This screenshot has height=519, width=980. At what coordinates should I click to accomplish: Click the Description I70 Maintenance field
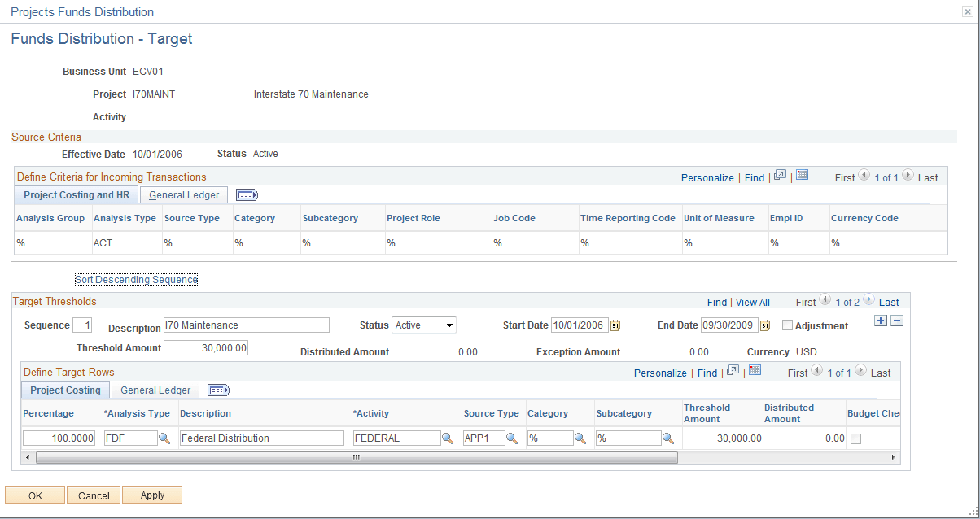[x=247, y=325]
